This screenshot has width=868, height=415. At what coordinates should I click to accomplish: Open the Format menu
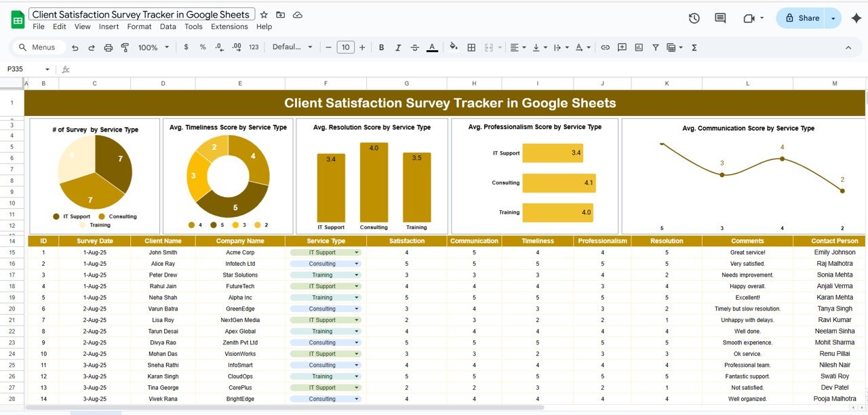139,26
